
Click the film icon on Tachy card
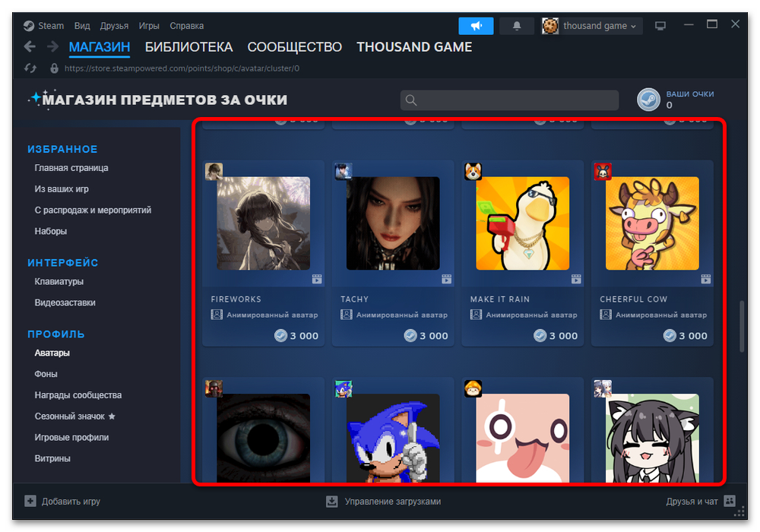[446, 279]
